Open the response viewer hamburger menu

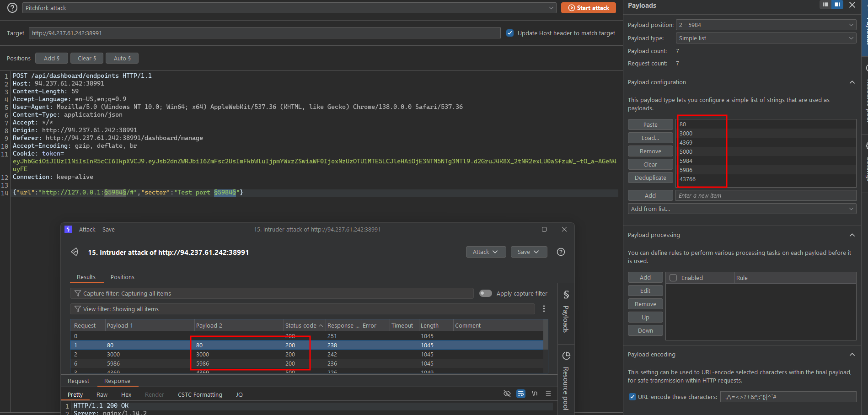(x=548, y=393)
